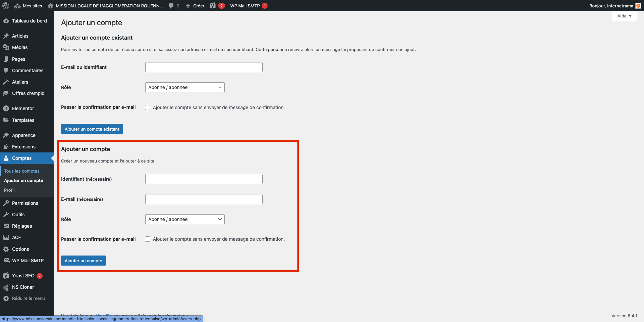Collapse sidebar using Réduire le menu icon
Image resolution: width=644 pixels, height=322 pixels.
click(x=6, y=298)
